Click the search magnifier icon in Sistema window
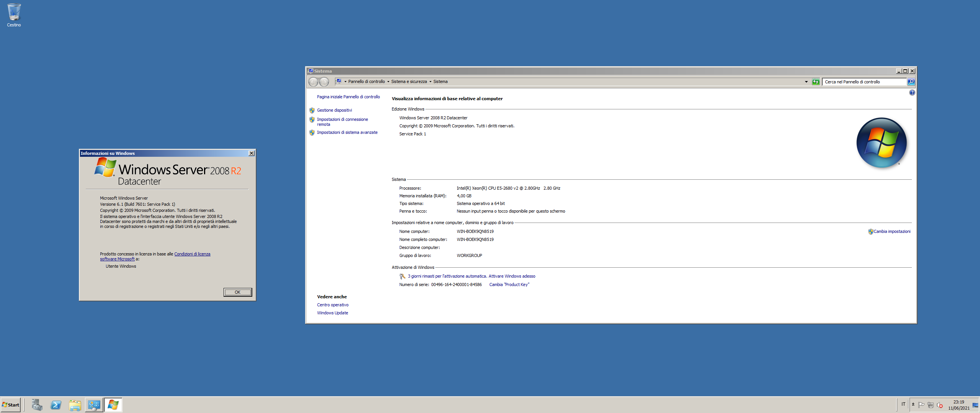 pyautogui.click(x=911, y=81)
